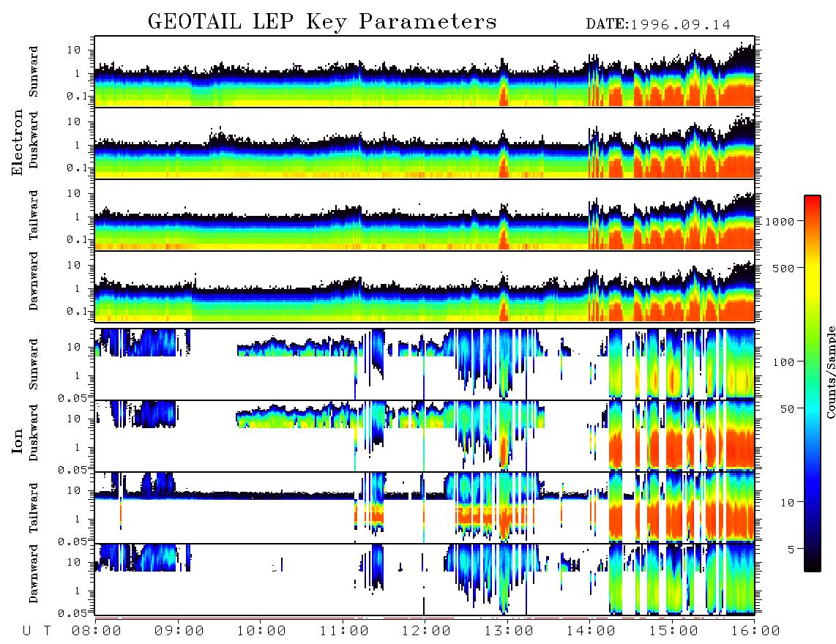Click the 13:00 time tick label
Viewport: 836px width, 644px height.
(509, 631)
